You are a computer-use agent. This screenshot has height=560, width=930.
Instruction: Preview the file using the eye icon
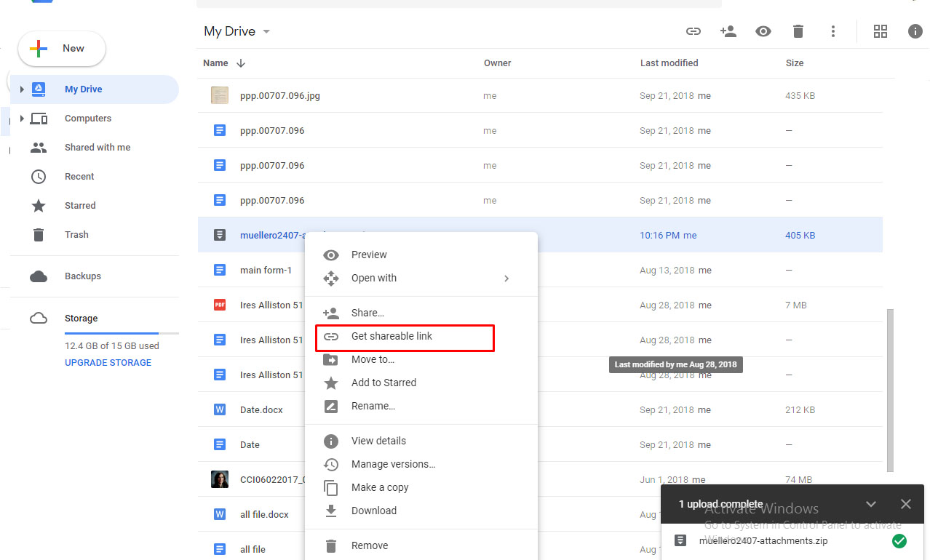[x=763, y=31]
